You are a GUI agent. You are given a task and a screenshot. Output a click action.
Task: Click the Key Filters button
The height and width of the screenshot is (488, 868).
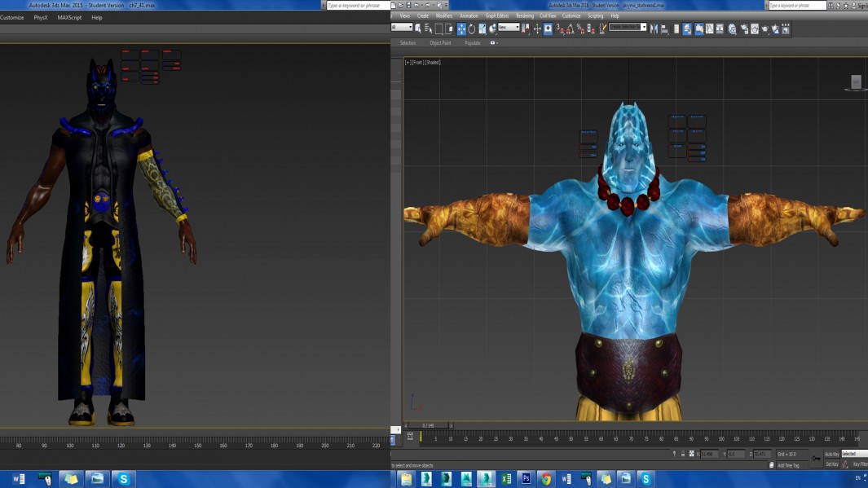point(860,464)
